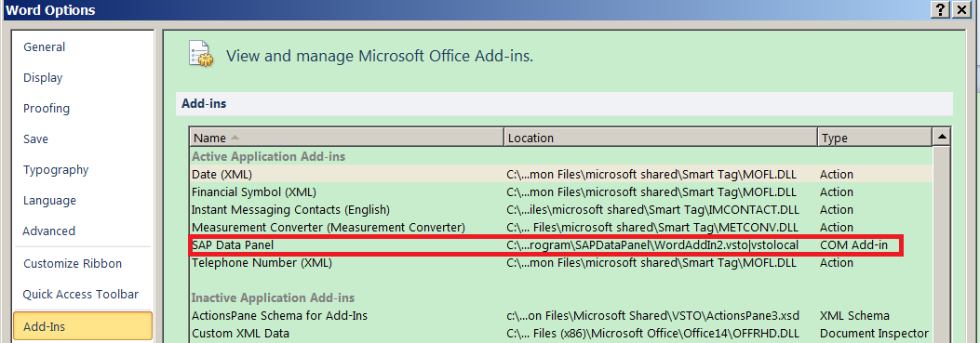
Task: Select the Typography category
Action: tap(56, 169)
